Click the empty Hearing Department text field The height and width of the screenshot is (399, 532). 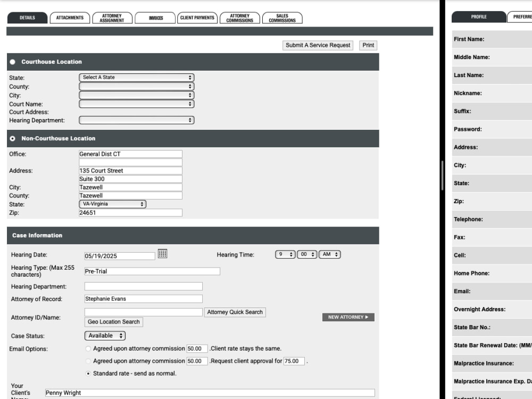(144, 286)
